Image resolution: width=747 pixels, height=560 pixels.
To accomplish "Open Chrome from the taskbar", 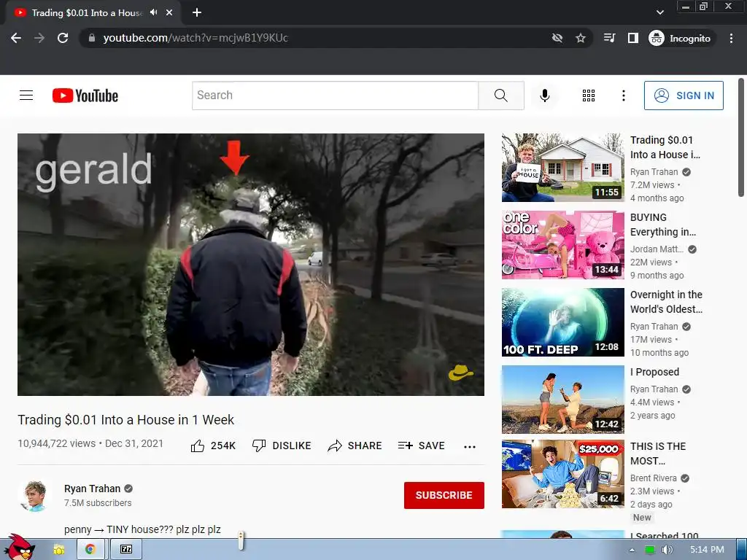I will [x=90, y=550].
